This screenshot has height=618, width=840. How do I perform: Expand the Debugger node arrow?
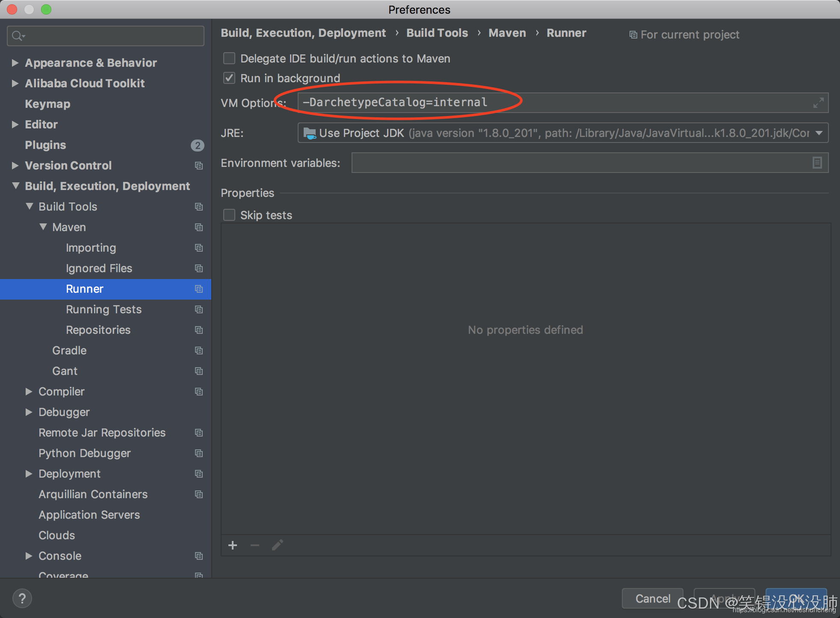(29, 412)
